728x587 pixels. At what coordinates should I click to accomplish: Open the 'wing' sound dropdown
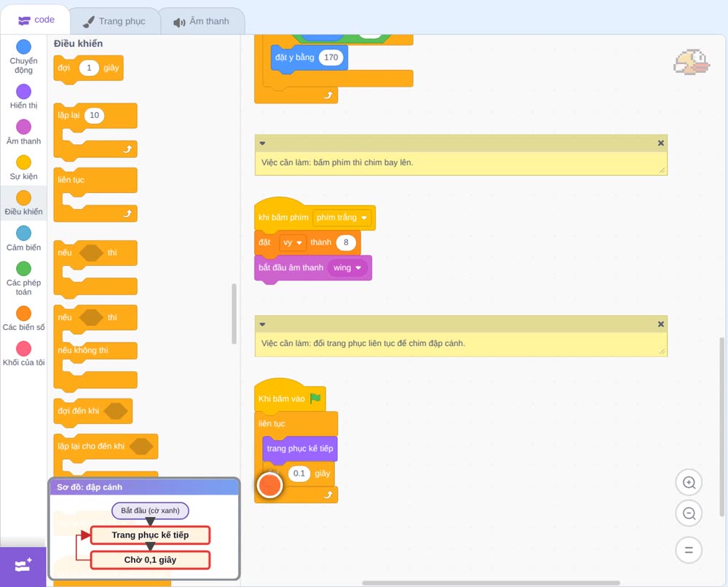pos(347,267)
